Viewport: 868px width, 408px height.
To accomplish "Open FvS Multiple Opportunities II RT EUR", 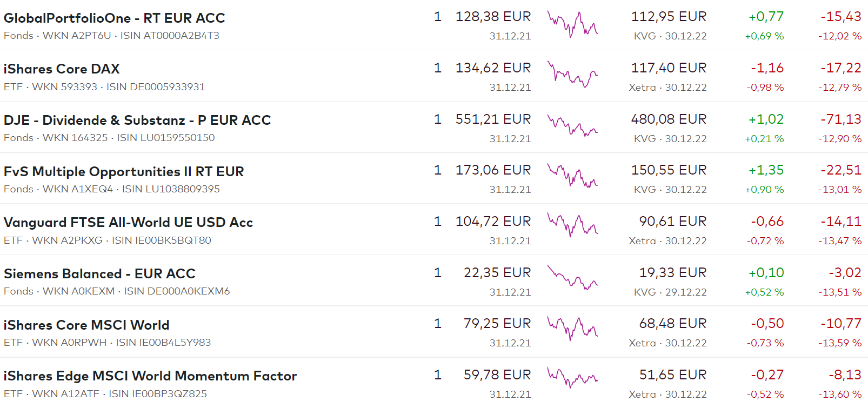I will click(124, 171).
